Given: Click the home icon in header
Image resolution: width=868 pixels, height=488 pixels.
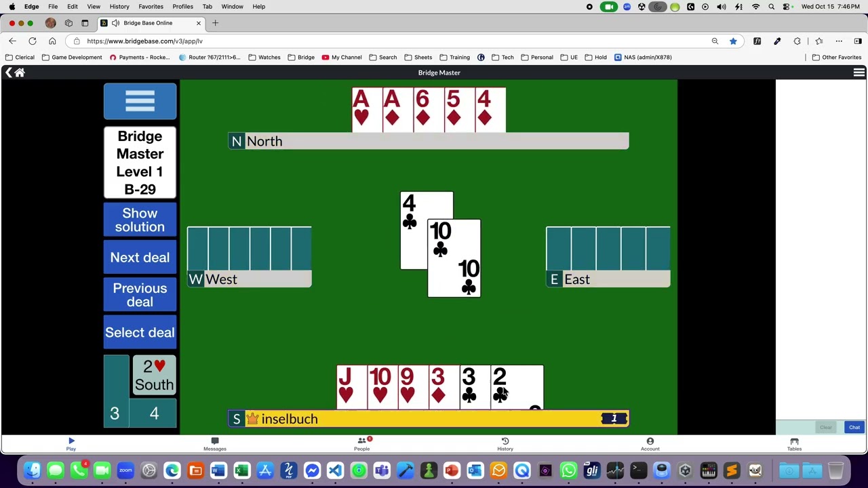Looking at the screenshot, I should click(x=20, y=73).
